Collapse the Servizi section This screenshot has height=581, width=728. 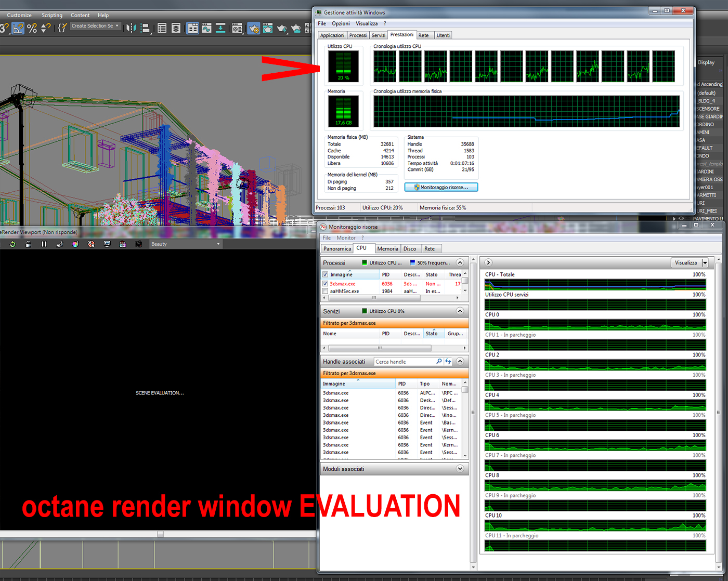[460, 311]
